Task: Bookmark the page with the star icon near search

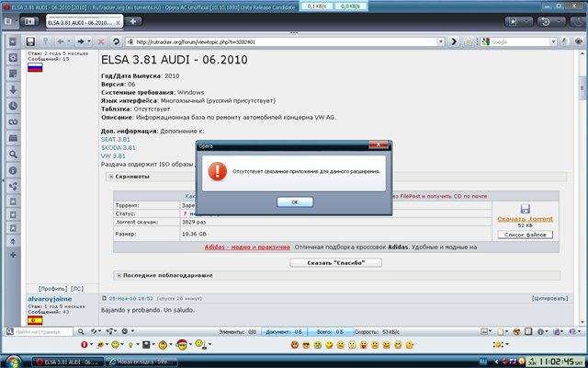Action: [468, 41]
